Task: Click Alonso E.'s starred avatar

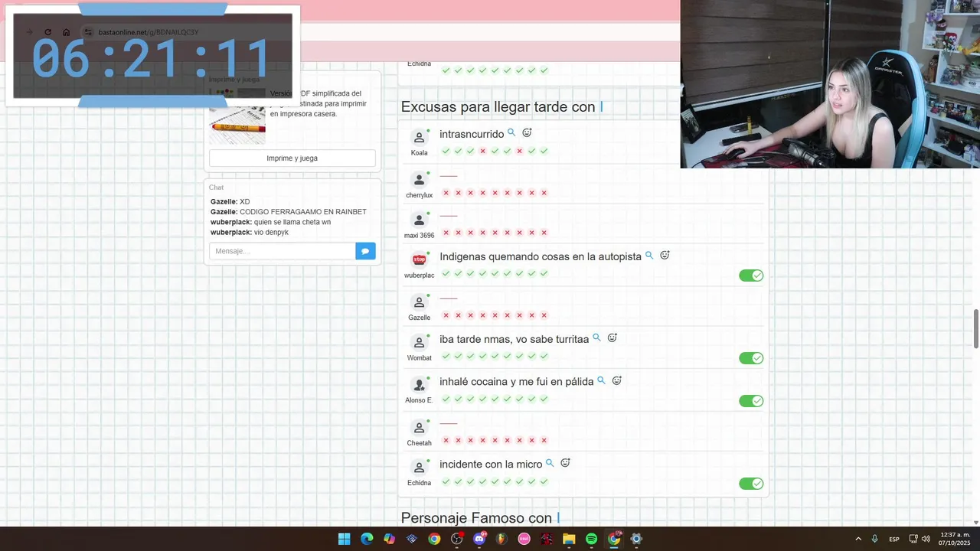Action: click(x=419, y=385)
